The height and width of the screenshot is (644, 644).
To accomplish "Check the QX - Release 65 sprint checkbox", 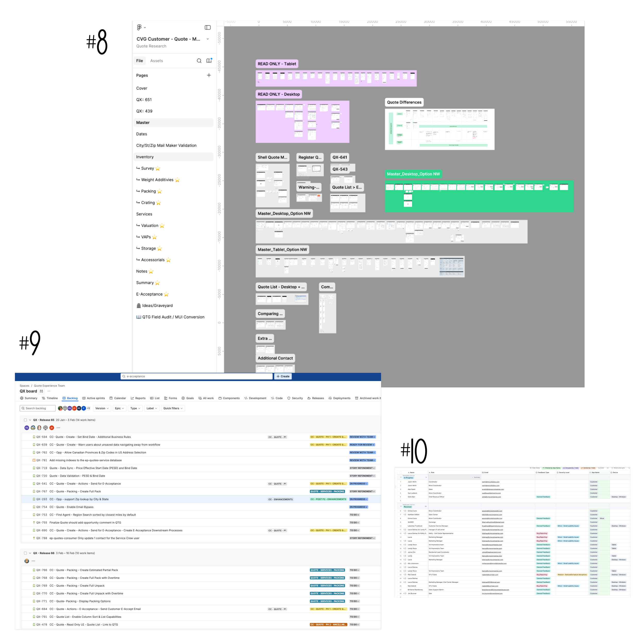I will [25, 420].
